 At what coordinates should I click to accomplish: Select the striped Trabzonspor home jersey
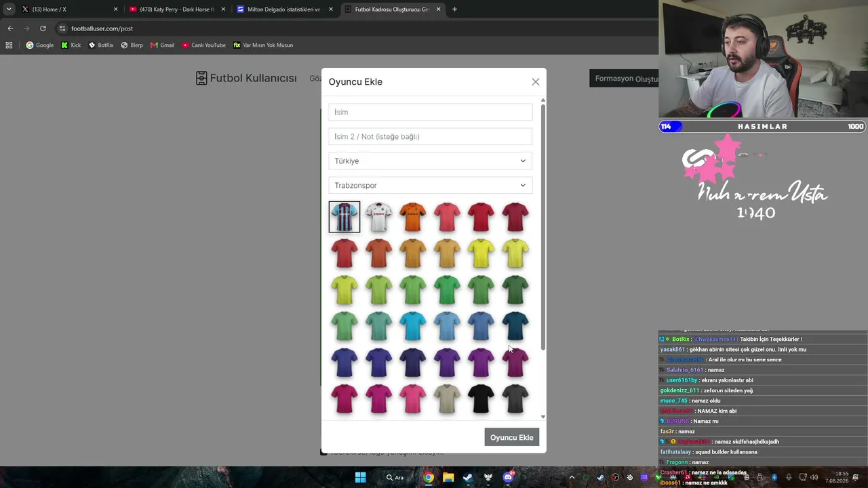pos(344,217)
